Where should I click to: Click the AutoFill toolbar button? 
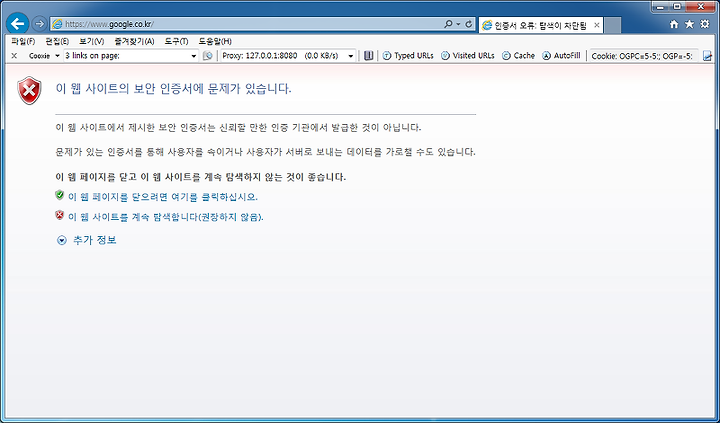(x=561, y=56)
